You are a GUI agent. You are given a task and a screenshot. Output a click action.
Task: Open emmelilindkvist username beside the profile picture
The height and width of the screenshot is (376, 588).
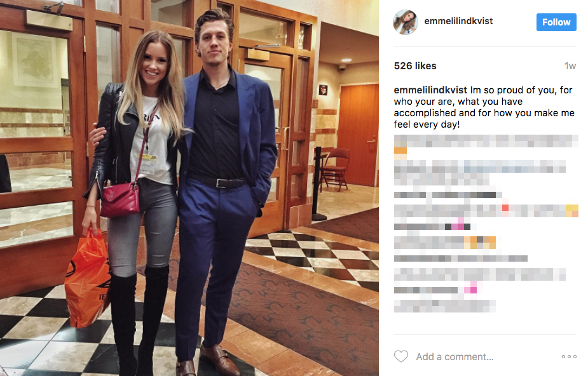458,21
